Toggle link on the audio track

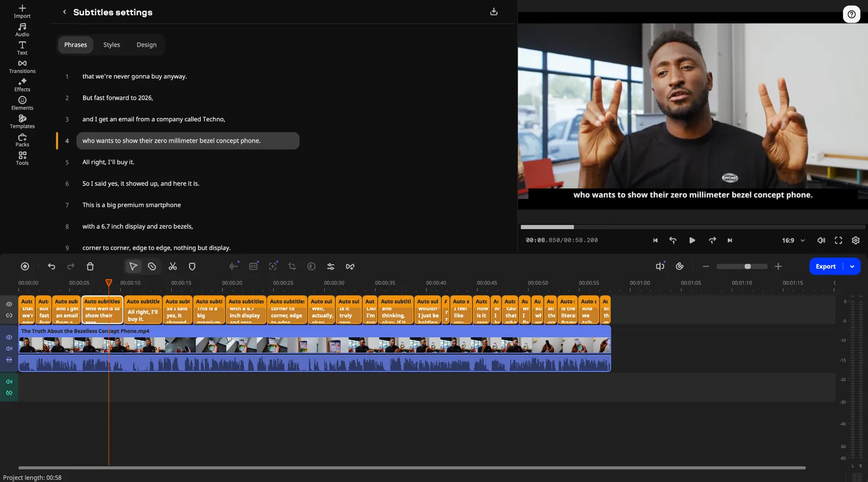pyautogui.click(x=9, y=393)
